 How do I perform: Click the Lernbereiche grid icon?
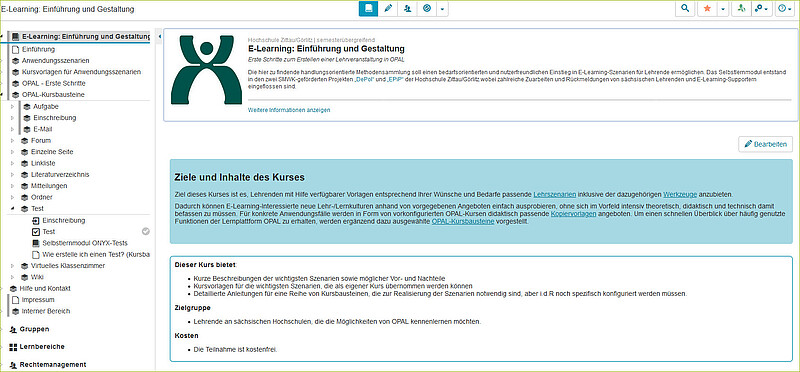coord(13,347)
